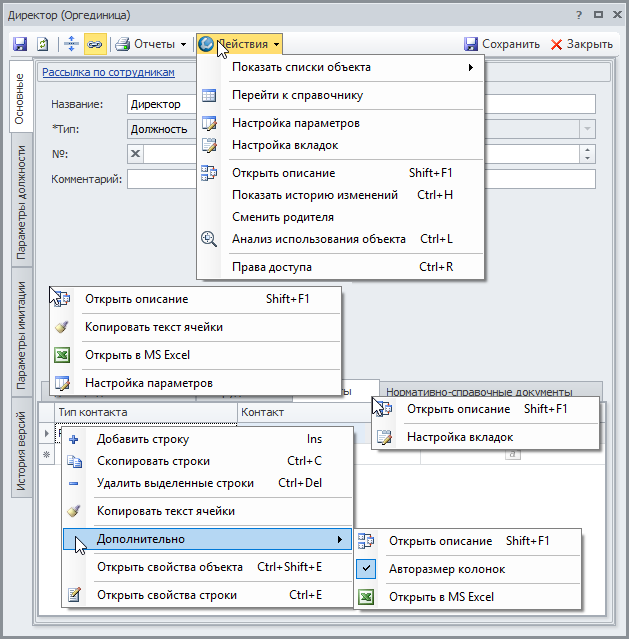The height and width of the screenshot is (639, 629).
Task: Click the refresh document toolbar icon
Action: (43, 44)
